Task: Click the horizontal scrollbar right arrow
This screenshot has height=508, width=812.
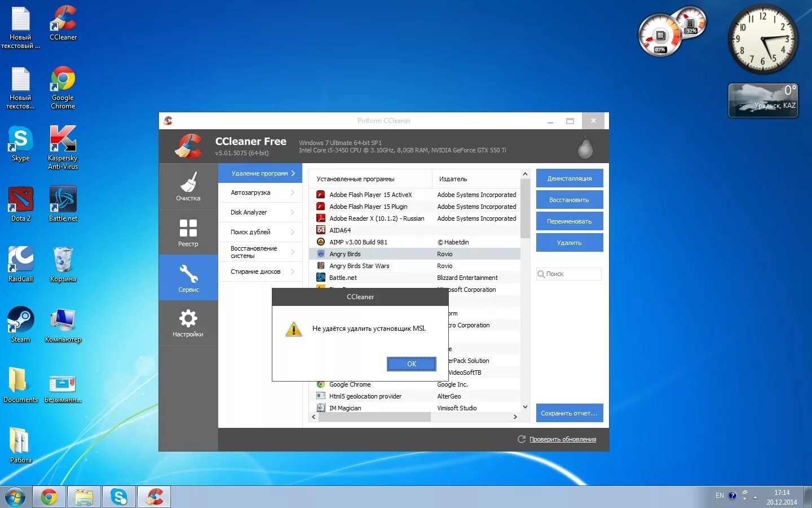Action: (x=515, y=417)
